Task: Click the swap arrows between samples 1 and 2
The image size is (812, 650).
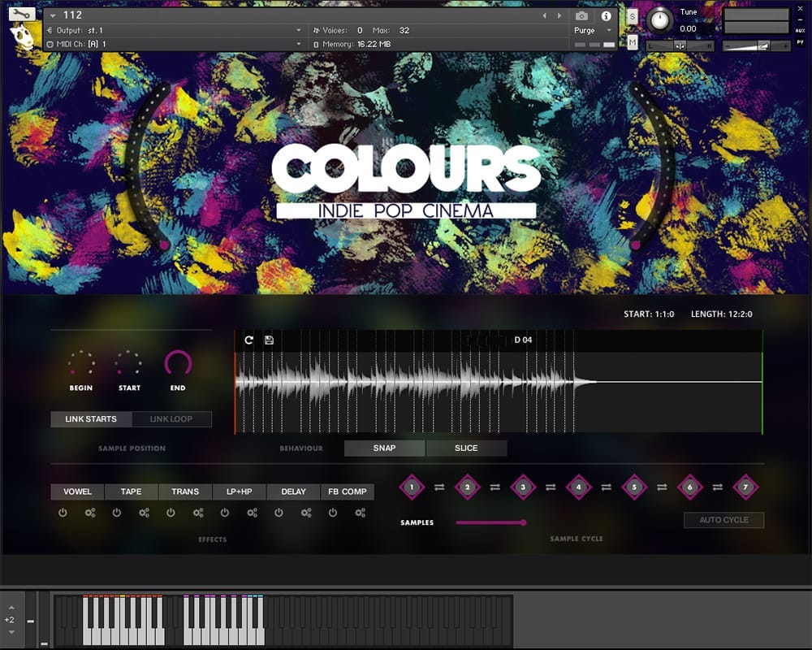Action: point(439,487)
